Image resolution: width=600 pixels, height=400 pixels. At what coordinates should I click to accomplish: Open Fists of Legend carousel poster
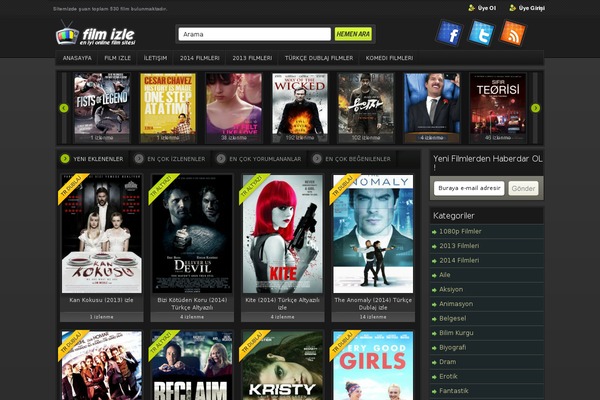[x=102, y=108]
